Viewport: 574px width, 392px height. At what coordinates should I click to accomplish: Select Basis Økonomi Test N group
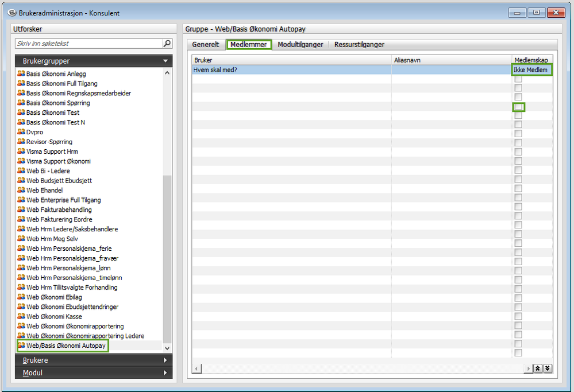[56, 122]
